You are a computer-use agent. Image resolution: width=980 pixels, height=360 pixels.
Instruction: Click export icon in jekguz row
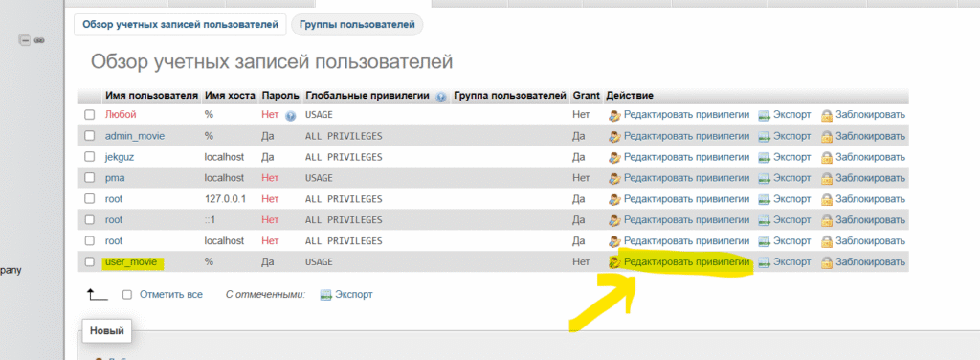point(764,157)
